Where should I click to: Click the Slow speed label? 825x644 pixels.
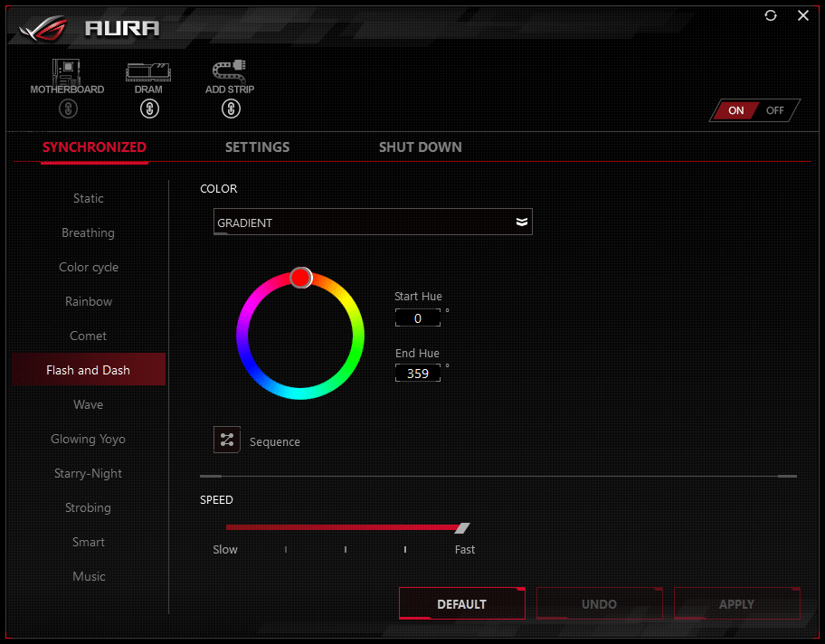click(x=225, y=549)
